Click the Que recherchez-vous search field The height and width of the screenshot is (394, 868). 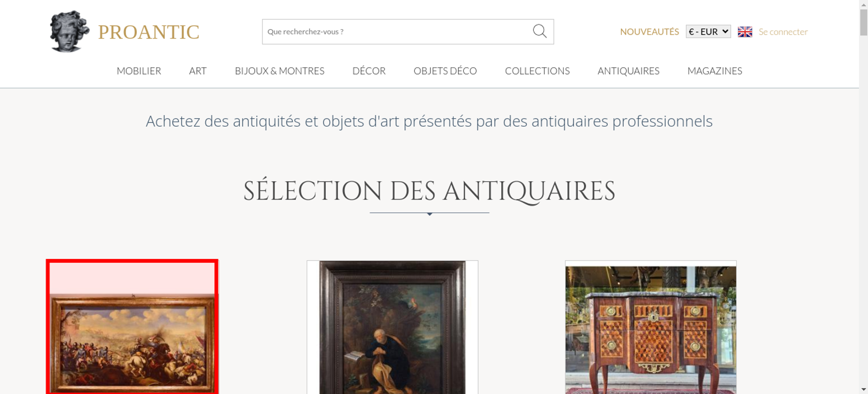[397, 32]
